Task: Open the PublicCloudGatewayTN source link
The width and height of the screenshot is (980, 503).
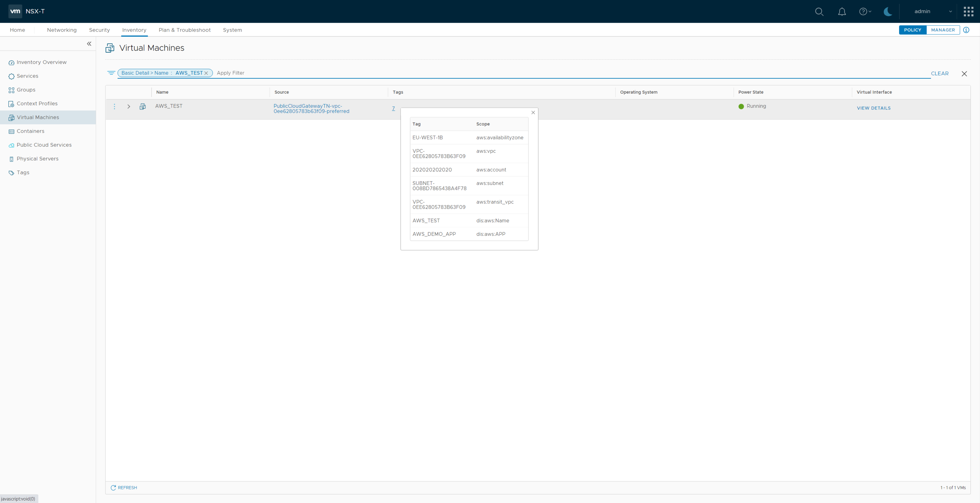Action: (x=311, y=109)
